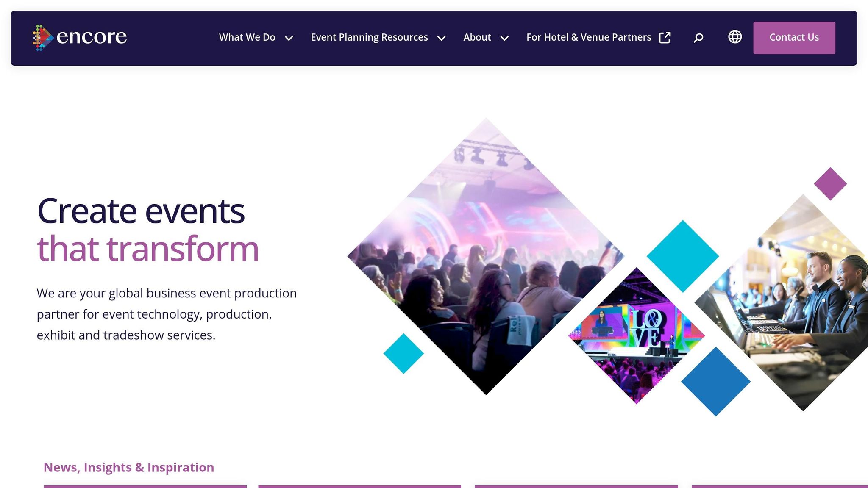The height and width of the screenshot is (488, 868).
Task: Open the search magnifier icon
Action: tap(698, 38)
